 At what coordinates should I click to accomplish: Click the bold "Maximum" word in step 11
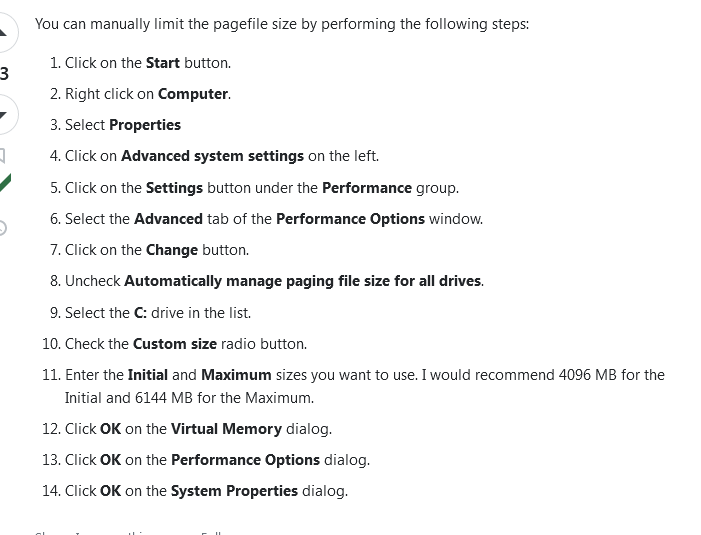[x=236, y=375]
